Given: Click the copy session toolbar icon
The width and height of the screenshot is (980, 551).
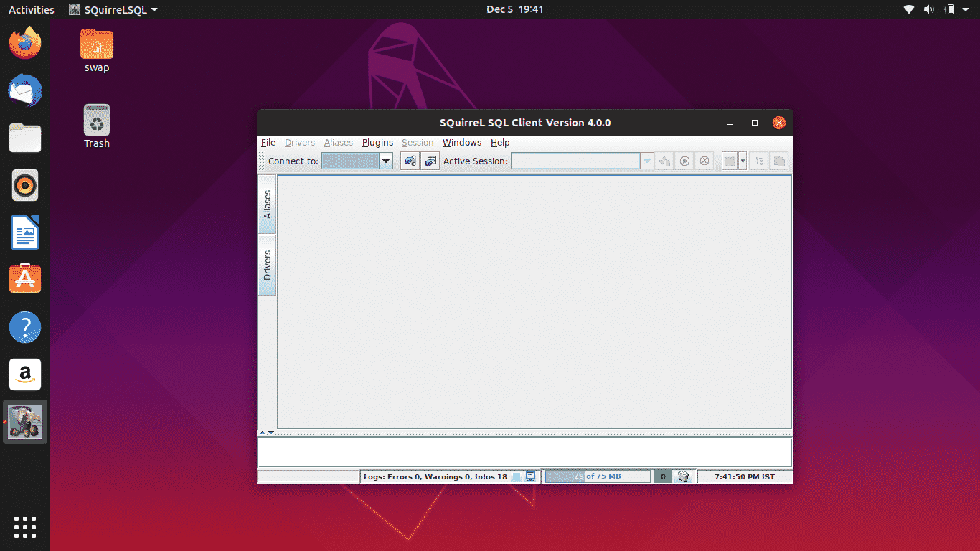Looking at the screenshot, I should [778, 161].
